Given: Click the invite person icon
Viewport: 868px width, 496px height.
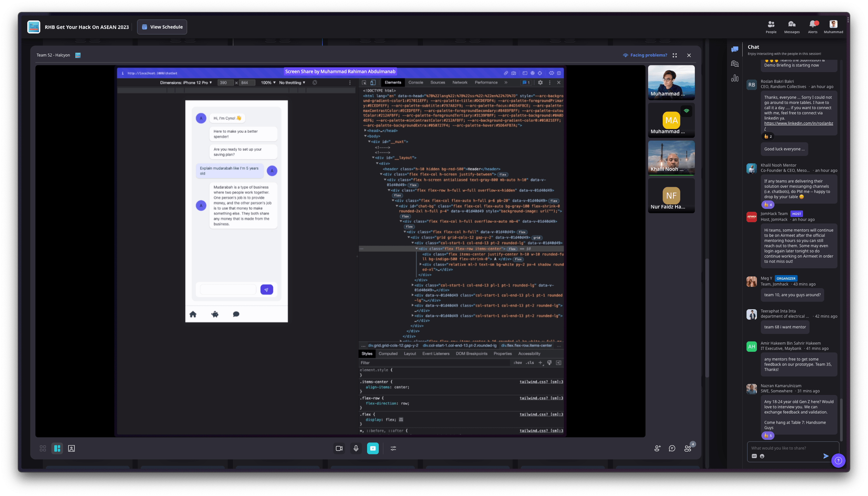Looking at the screenshot, I should coord(657,448).
